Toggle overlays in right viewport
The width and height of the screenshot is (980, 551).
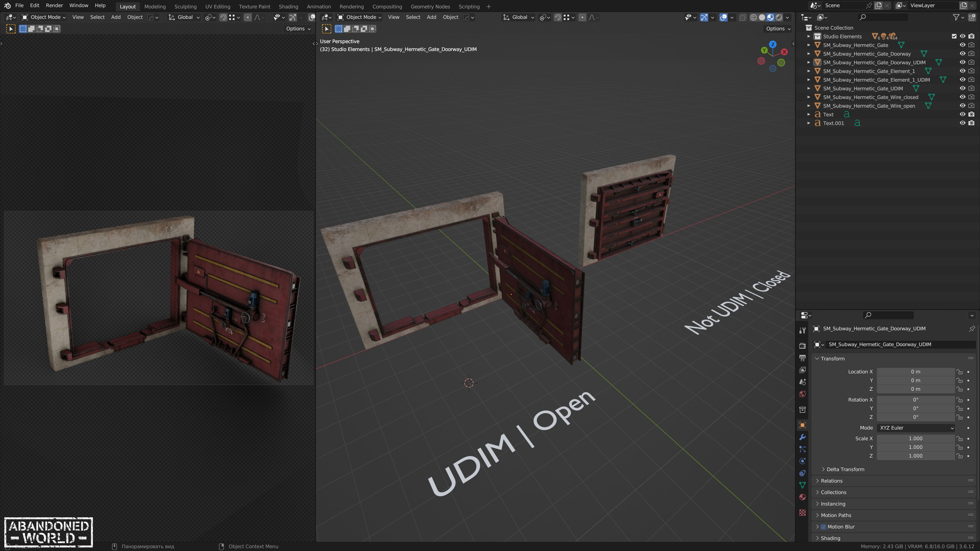pyautogui.click(x=723, y=17)
